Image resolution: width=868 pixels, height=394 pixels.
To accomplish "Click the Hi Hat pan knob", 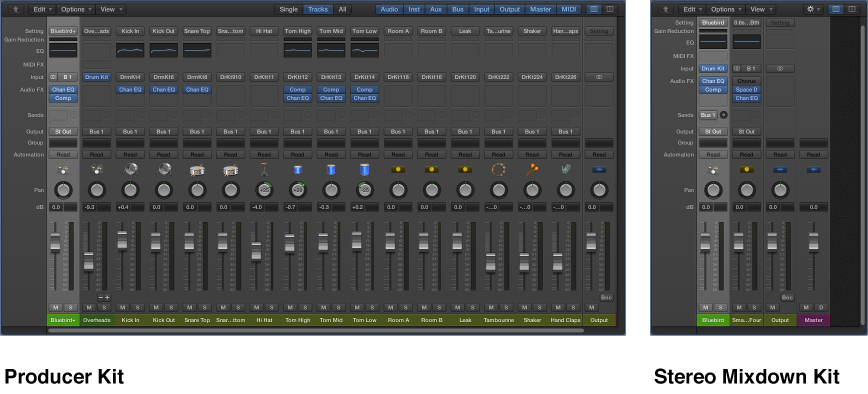I will click(x=264, y=190).
